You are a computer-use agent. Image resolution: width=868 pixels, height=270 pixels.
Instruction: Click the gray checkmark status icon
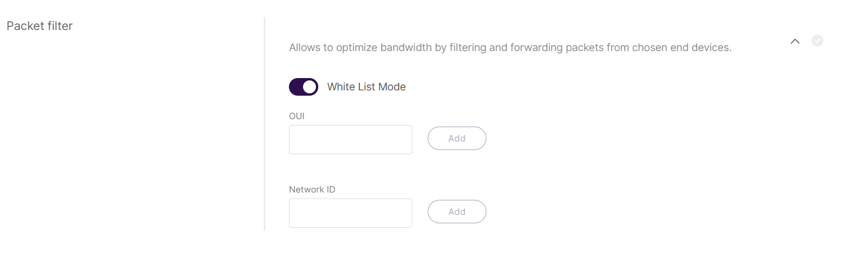(817, 41)
